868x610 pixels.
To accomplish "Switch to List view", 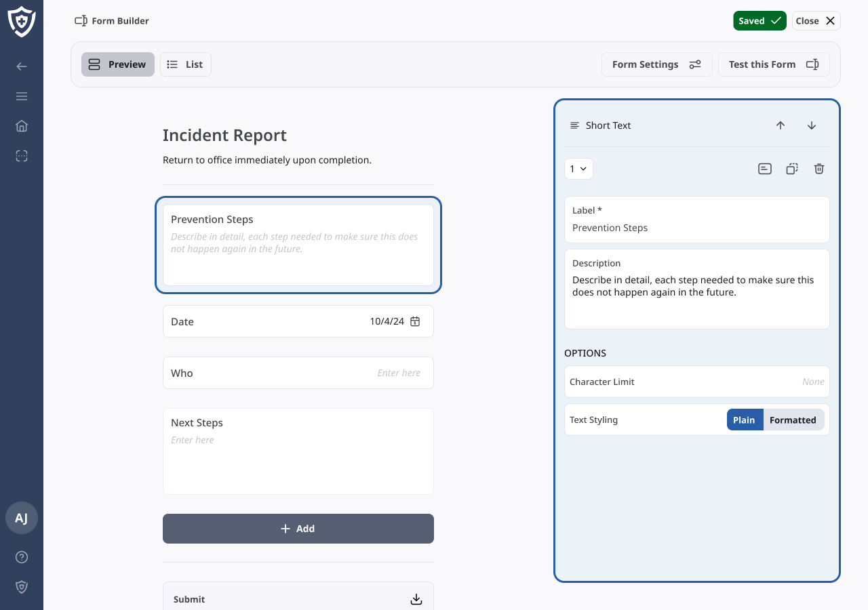I will coord(186,64).
